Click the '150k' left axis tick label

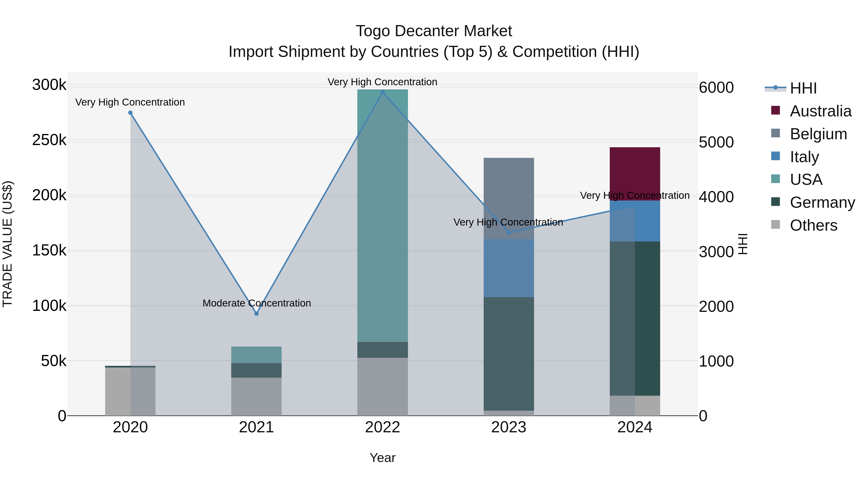point(49,250)
